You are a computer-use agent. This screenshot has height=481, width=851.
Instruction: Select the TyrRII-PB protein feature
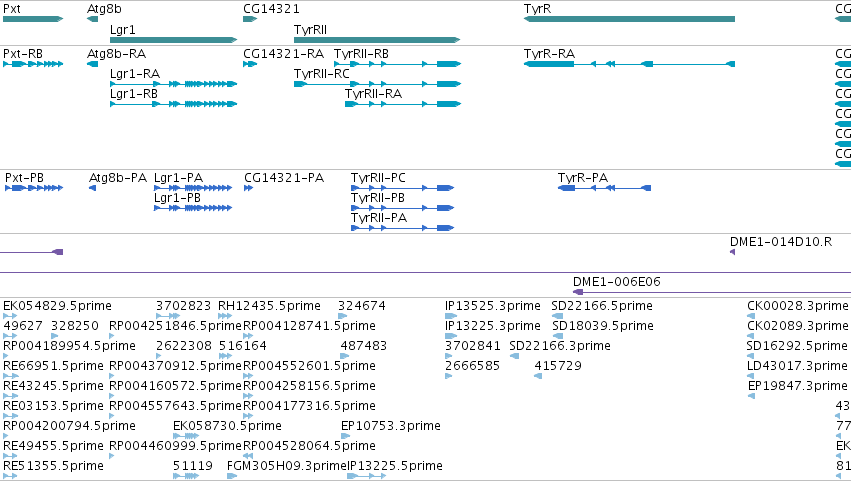point(403,208)
